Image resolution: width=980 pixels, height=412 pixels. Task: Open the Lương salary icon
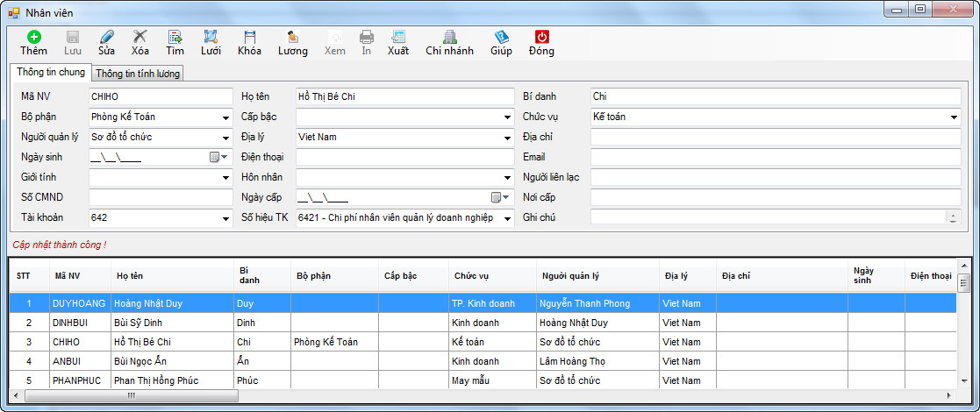(293, 38)
